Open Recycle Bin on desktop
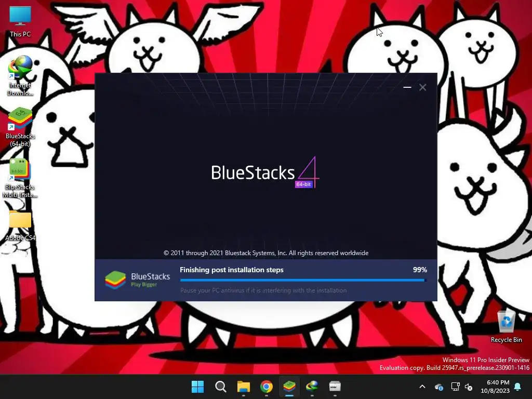This screenshot has height=399, width=532. tap(506, 326)
